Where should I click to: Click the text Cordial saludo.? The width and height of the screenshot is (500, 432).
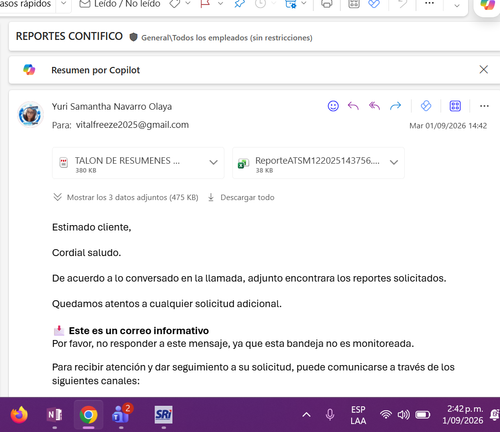(x=86, y=253)
